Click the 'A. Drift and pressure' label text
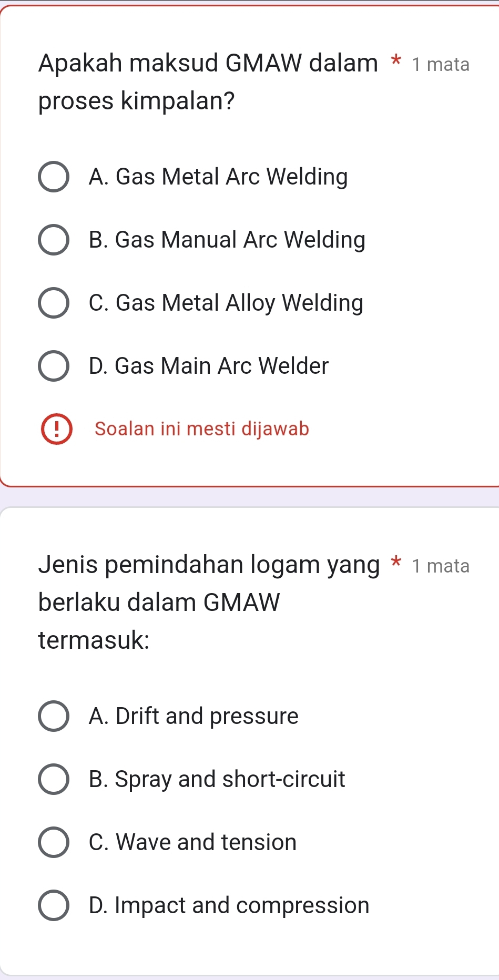Image resolution: width=499 pixels, height=980 pixels. pos(194,716)
